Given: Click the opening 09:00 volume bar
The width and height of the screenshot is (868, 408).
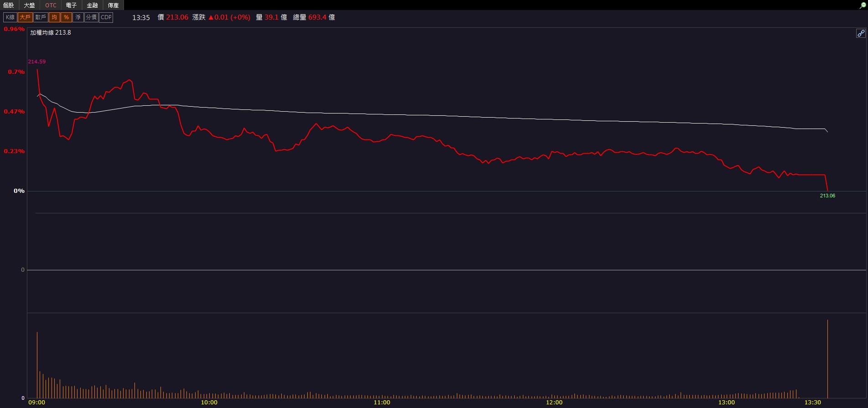Looking at the screenshot, I should pyautogui.click(x=37, y=365).
